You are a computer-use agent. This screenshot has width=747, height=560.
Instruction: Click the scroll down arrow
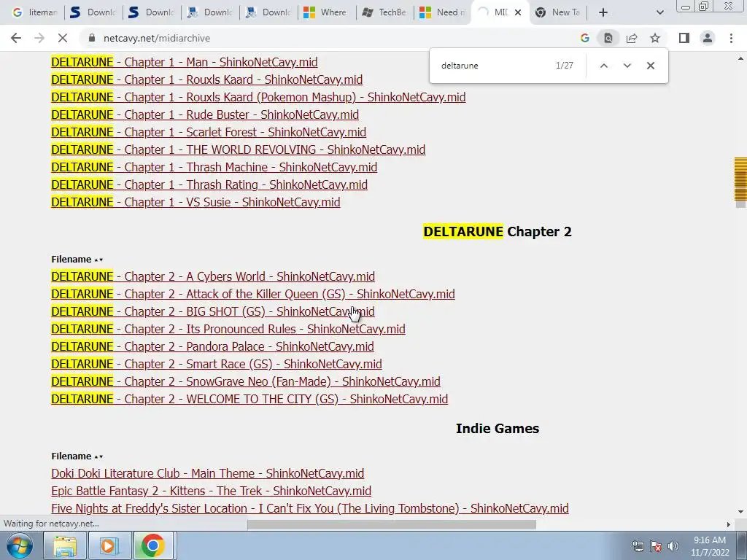[x=740, y=512]
